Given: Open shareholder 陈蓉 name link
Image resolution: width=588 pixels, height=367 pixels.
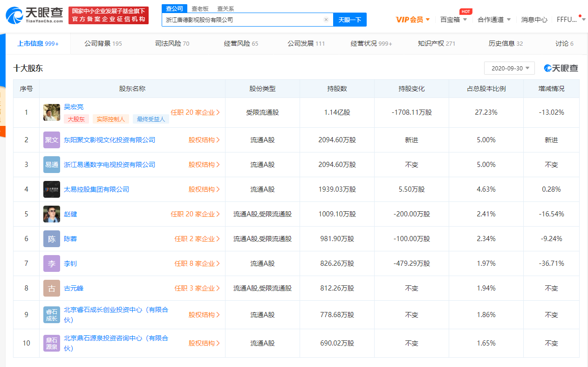Looking at the screenshot, I should tap(70, 239).
